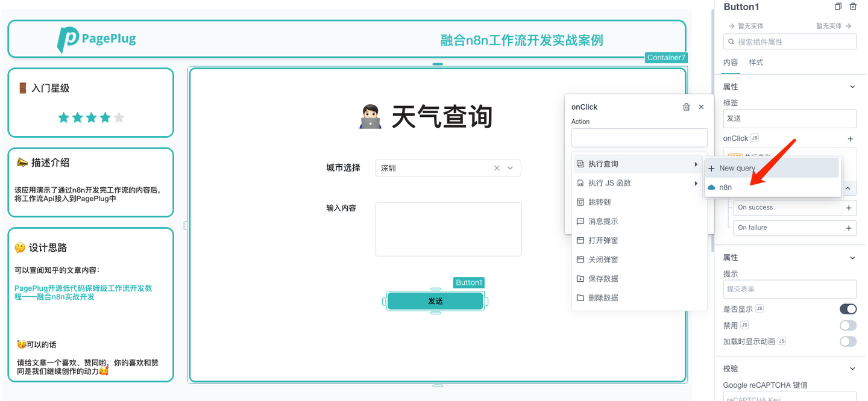Click the PagePlug logo
Viewport: 868px width, 401px height.
coord(96,39)
